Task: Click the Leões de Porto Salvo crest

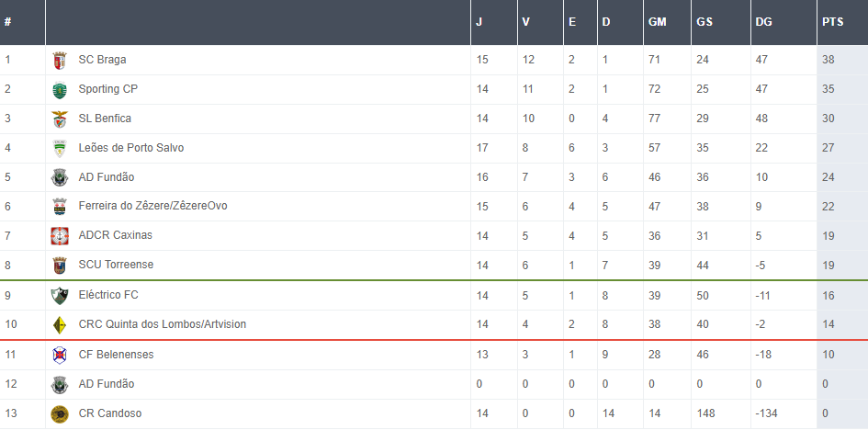Action: 60,149
